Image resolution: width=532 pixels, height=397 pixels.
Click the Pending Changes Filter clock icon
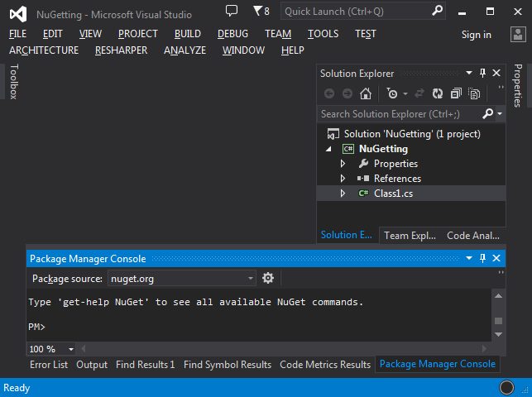(392, 93)
